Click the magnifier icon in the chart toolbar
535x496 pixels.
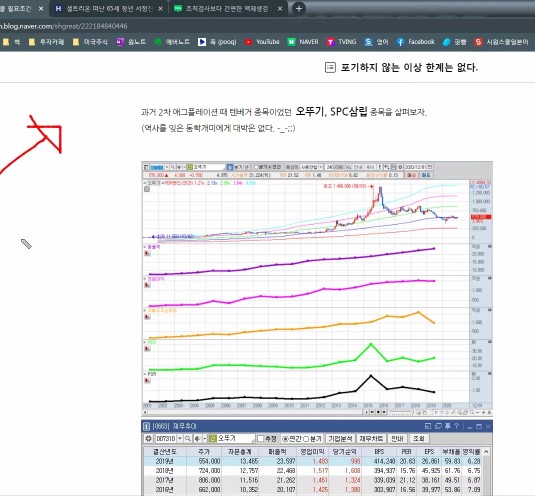(x=173, y=167)
